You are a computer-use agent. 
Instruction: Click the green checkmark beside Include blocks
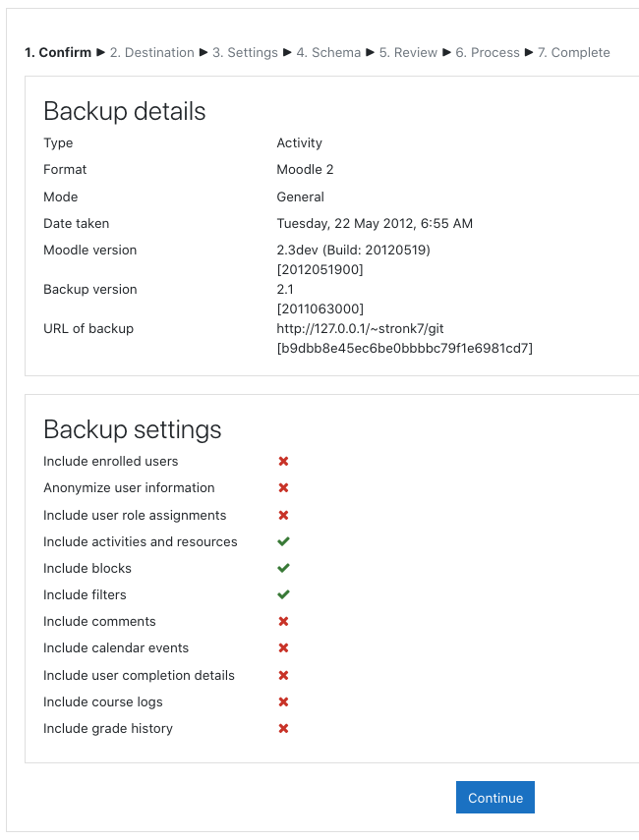pyautogui.click(x=283, y=568)
